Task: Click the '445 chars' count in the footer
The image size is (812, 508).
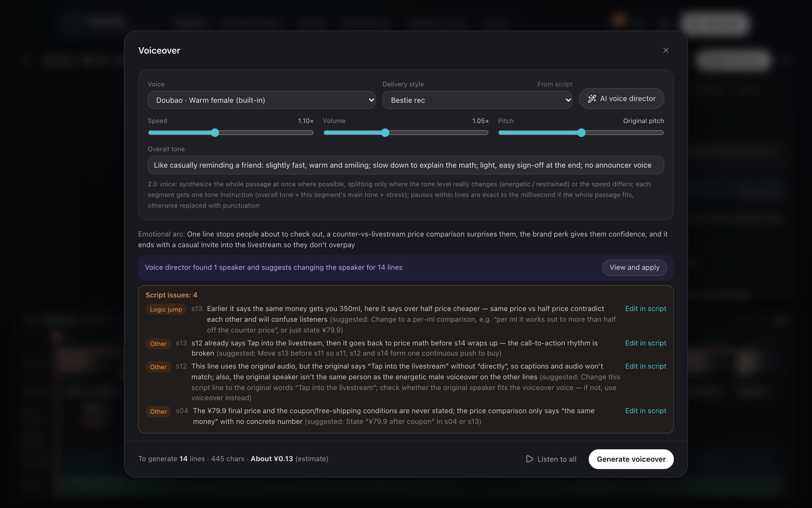Action: (228, 458)
